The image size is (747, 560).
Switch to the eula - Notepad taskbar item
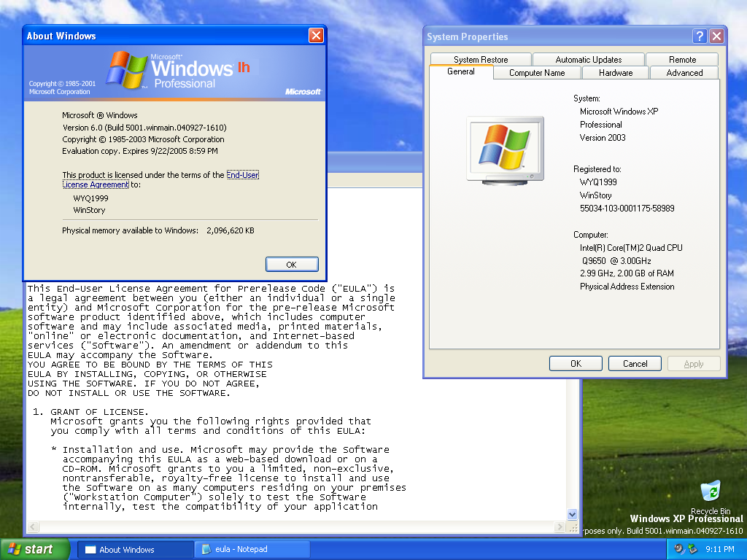click(x=252, y=549)
